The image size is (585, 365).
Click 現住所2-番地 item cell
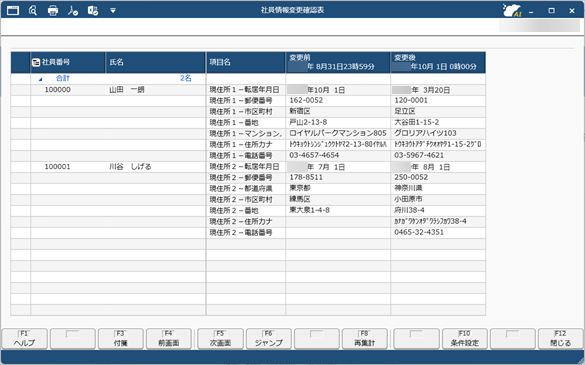(x=245, y=210)
